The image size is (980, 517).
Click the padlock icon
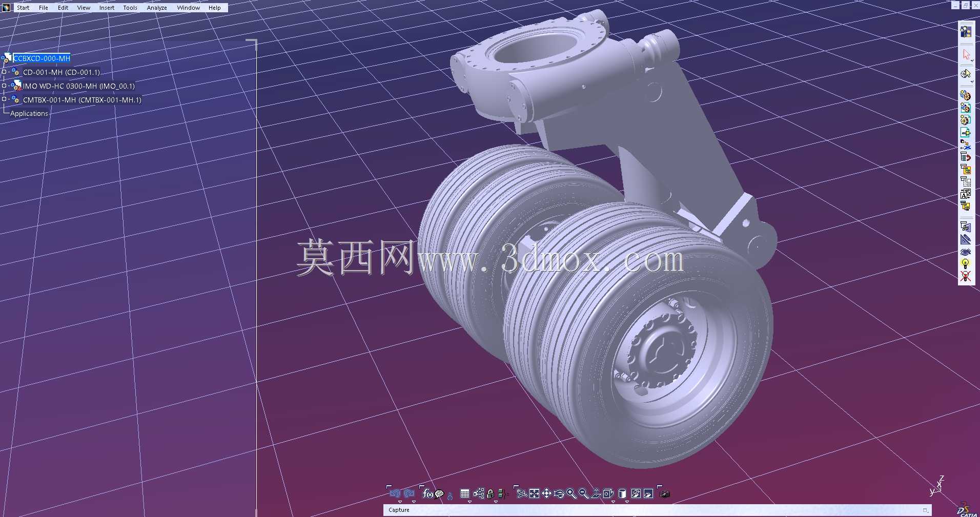coord(491,494)
